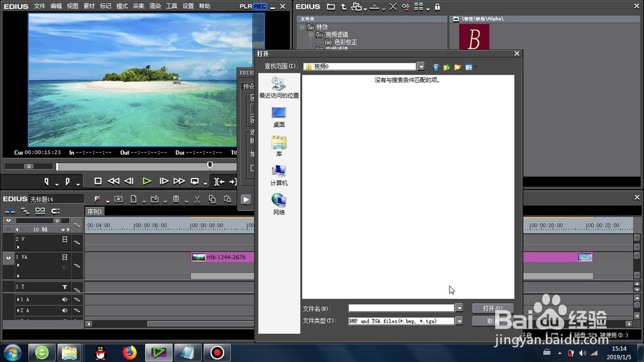644x362 pixels.
Task: Toggle insert/overwrite mode icon above the tracks
Action: point(10,211)
